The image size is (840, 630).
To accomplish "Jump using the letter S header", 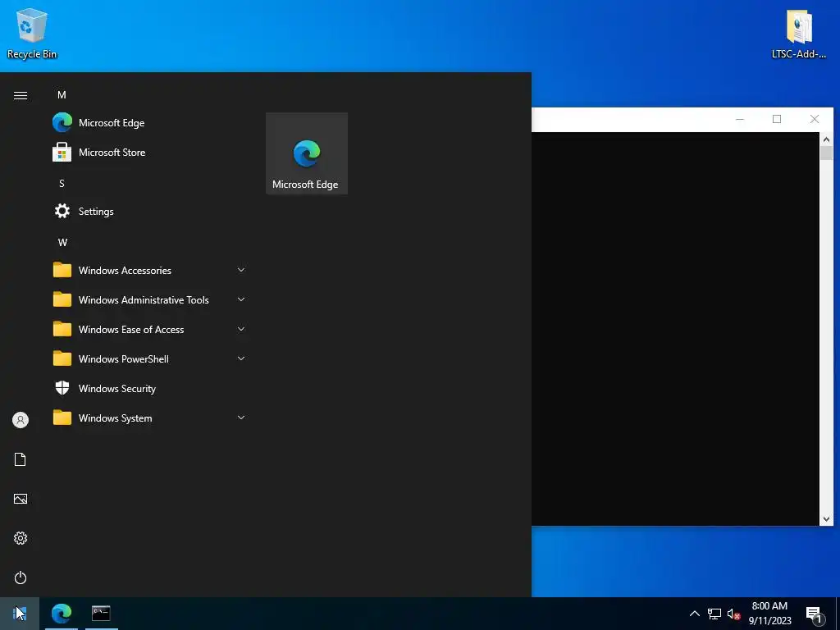I will click(62, 183).
